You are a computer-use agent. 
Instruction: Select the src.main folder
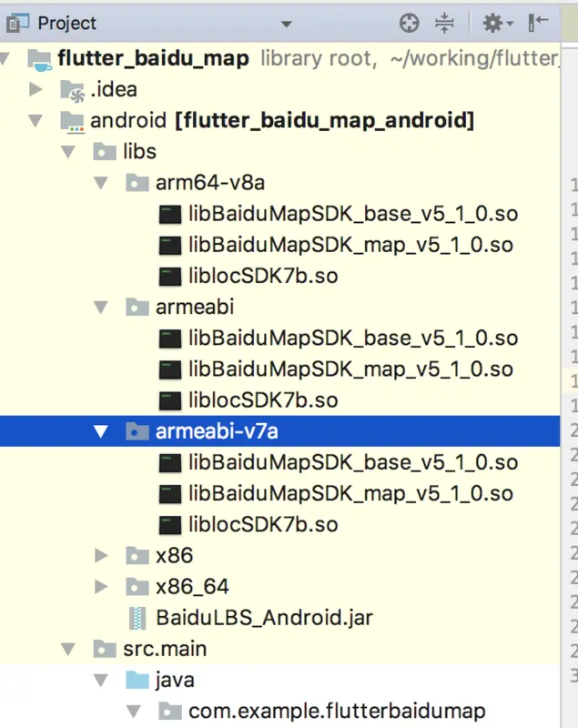click(280, 649)
